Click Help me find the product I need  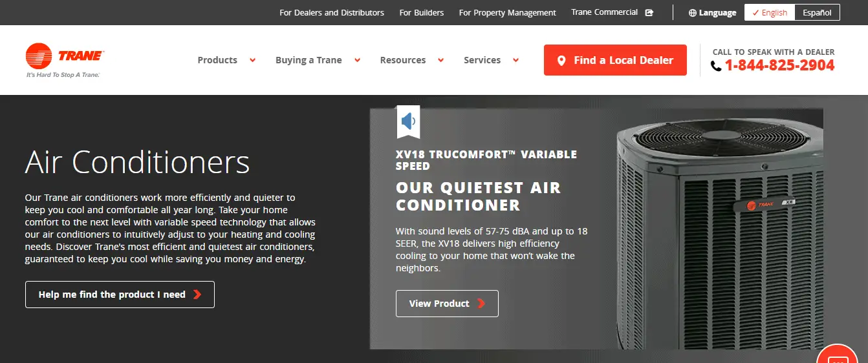[x=120, y=295]
